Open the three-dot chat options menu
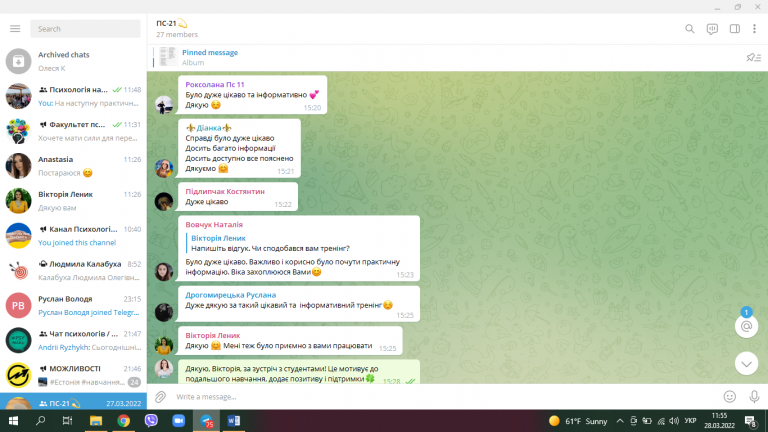 754,29
